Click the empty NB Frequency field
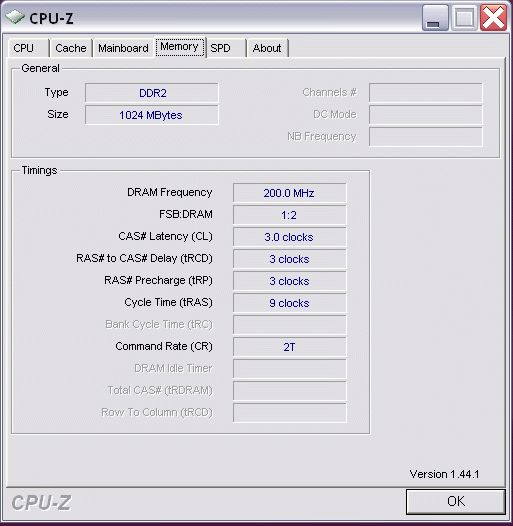 426,137
